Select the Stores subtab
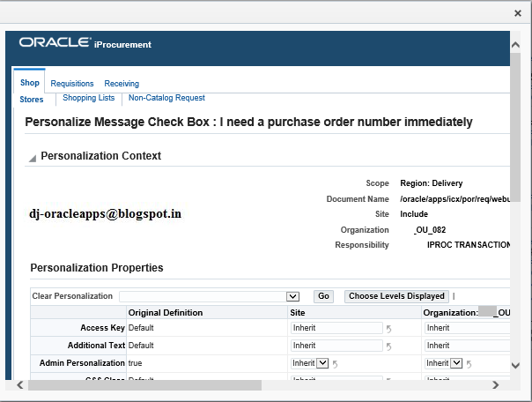 point(32,100)
